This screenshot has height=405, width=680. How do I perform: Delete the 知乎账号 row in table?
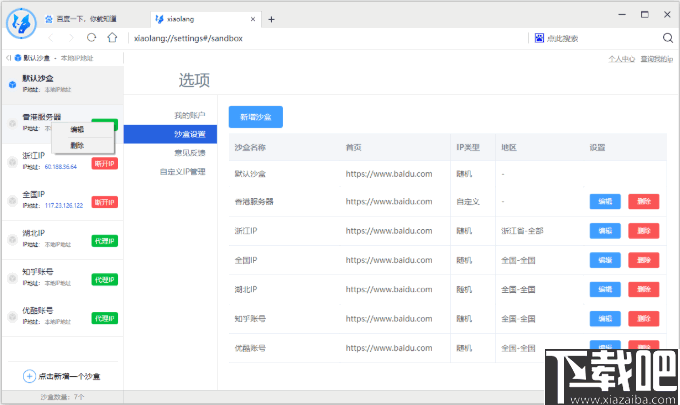coord(644,319)
